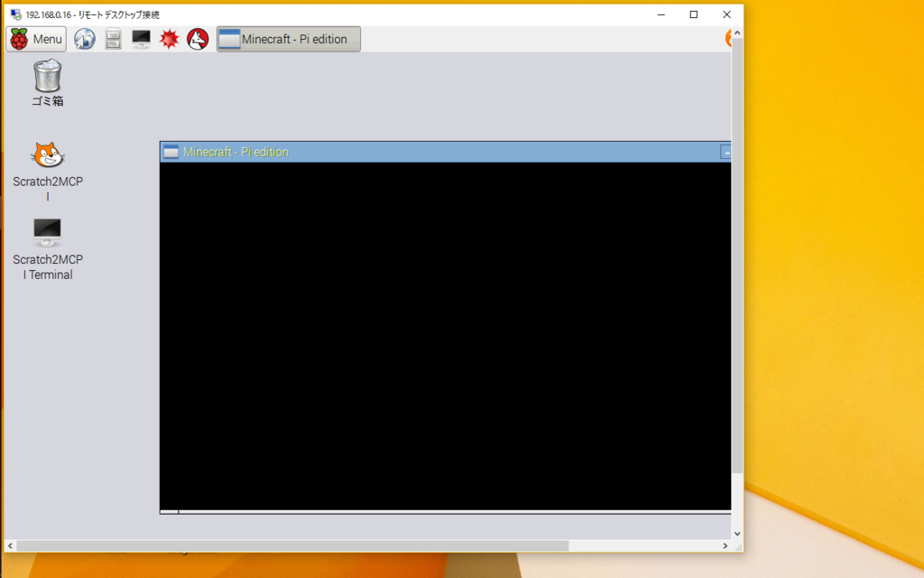The image size is (924, 578).
Task: Click inside the black Minecraft game area
Action: 446,336
